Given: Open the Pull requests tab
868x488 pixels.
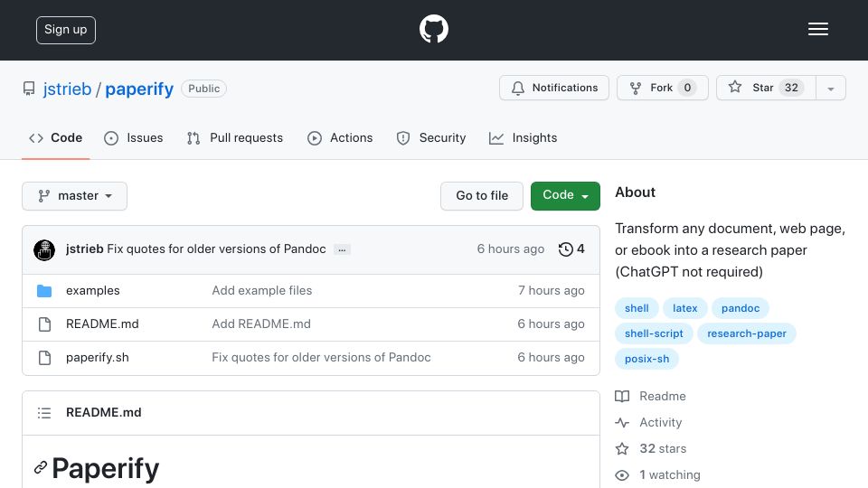Looking at the screenshot, I should pyautogui.click(x=235, y=137).
